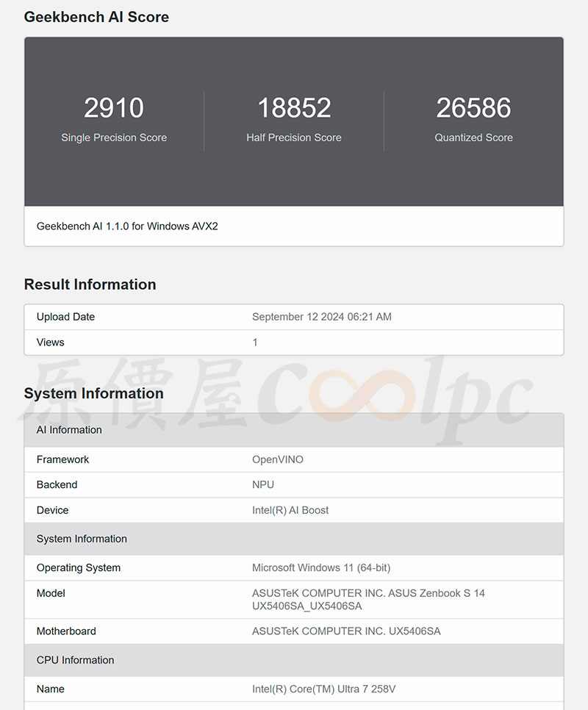The width and height of the screenshot is (588, 710).
Task: Click the Views count value 1
Action: (255, 343)
